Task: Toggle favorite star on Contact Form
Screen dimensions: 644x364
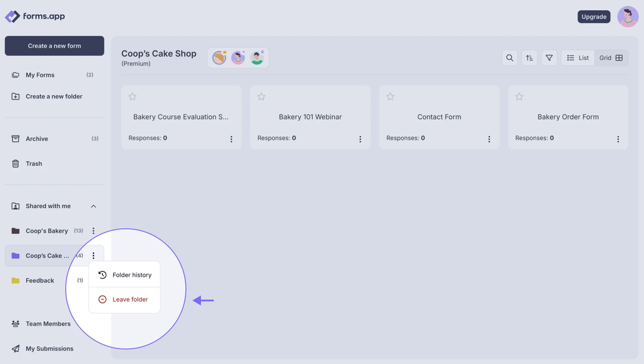Action: [390, 97]
